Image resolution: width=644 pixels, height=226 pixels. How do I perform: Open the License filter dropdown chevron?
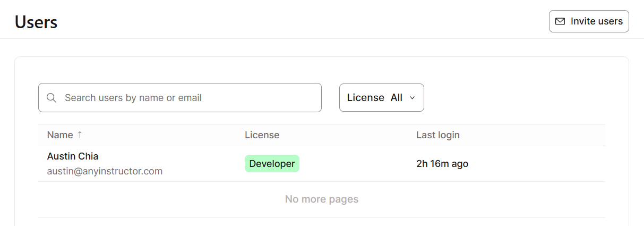tap(412, 98)
